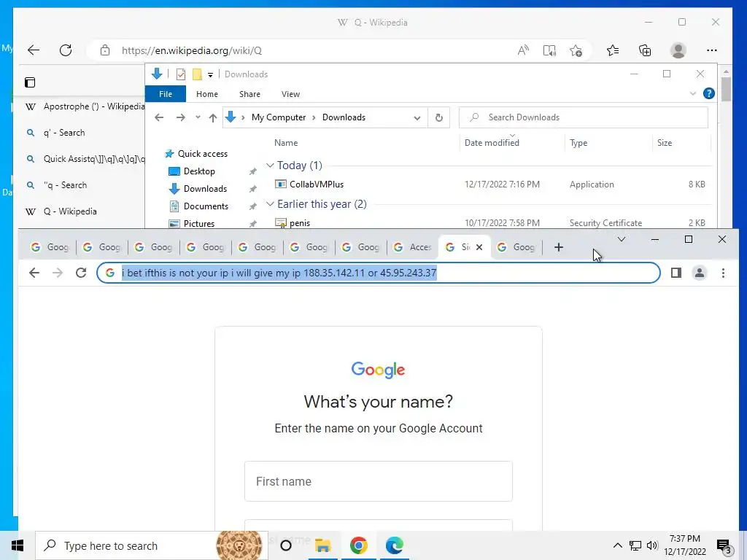The image size is (747, 560).
Task: Click the Edge profile avatar
Action: click(678, 50)
